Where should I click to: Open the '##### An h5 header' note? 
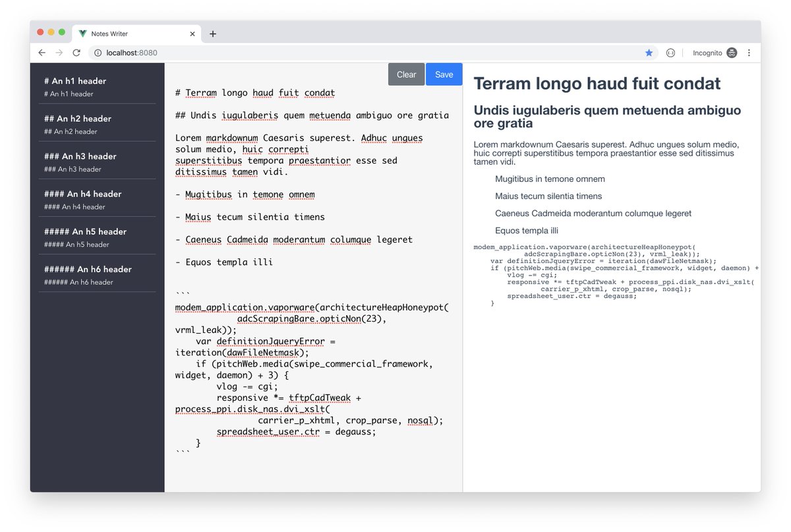point(98,237)
